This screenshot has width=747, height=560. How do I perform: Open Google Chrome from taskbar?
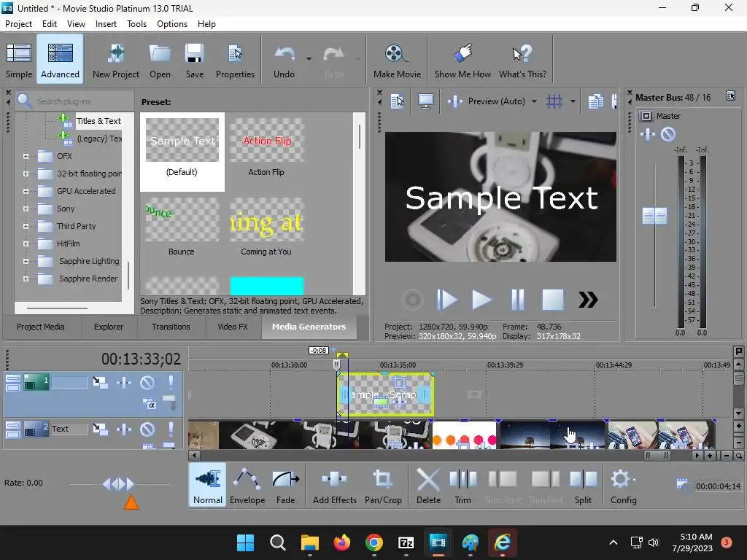click(x=374, y=542)
